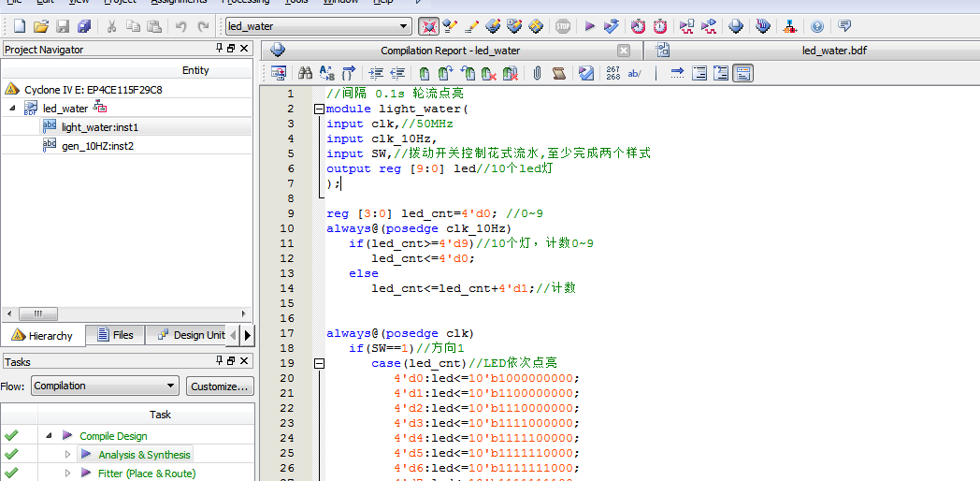The height and width of the screenshot is (481, 980).
Task: Click the Help question mark icon
Action: [x=817, y=26]
